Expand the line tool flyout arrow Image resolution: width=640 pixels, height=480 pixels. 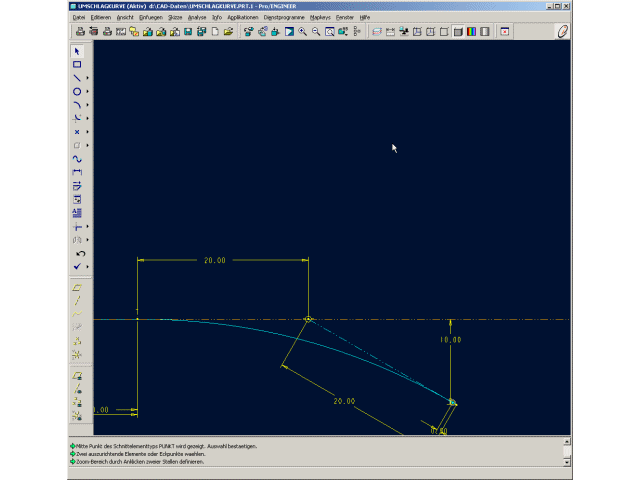87,78
